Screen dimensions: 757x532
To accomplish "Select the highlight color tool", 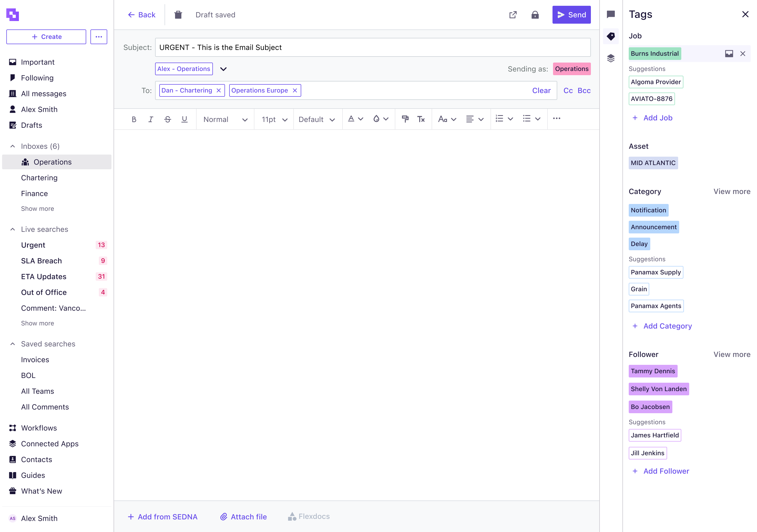I will pos(376,119).
